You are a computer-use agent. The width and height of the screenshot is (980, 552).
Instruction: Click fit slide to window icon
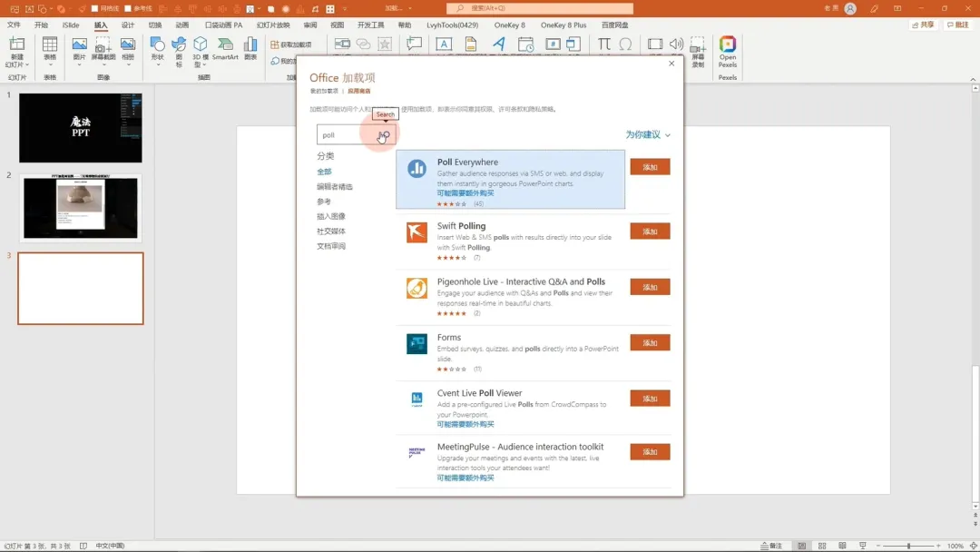[973, 546]
